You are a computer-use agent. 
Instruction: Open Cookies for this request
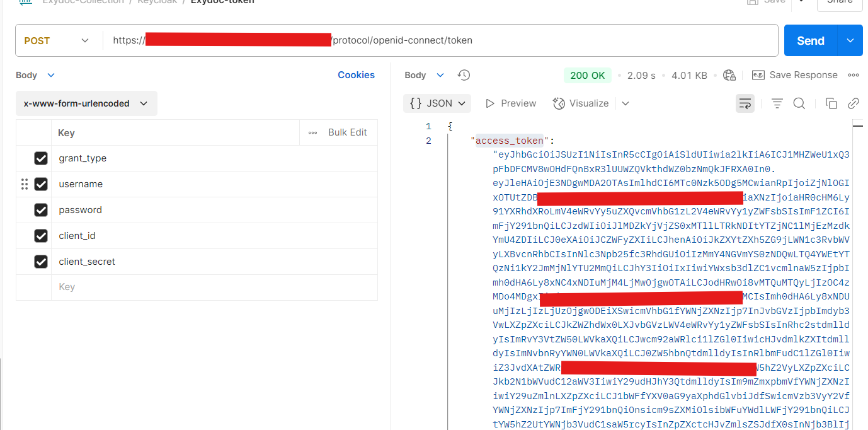pos(356,74)
